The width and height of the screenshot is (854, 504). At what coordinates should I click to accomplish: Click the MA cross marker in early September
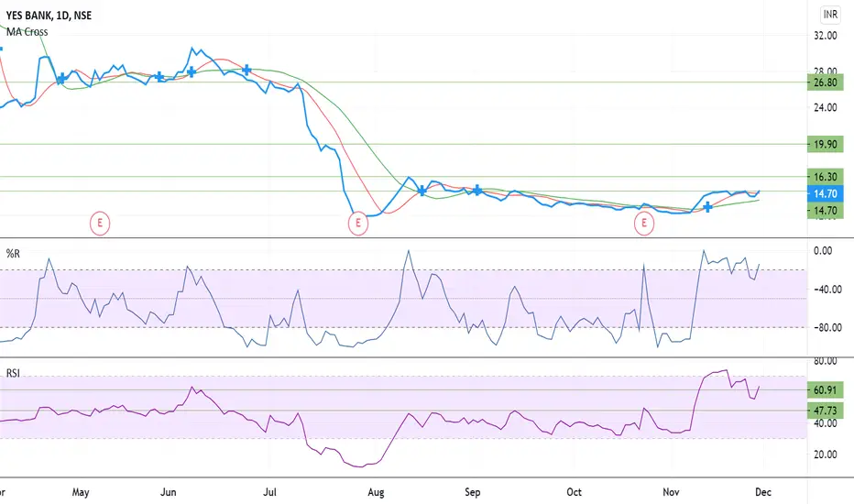[x=477, y=191]
